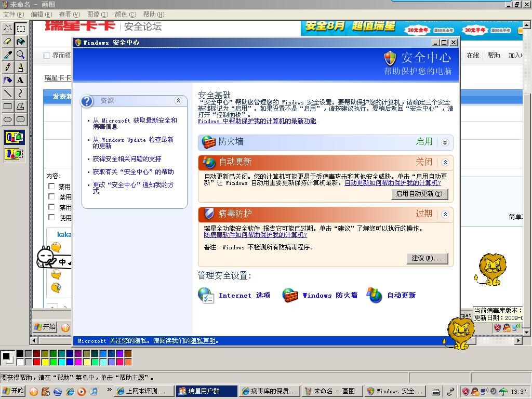Select the Pick Color eyedropper tool
The width and height of the screenshot is (532, 399).
tap(8, 54)
